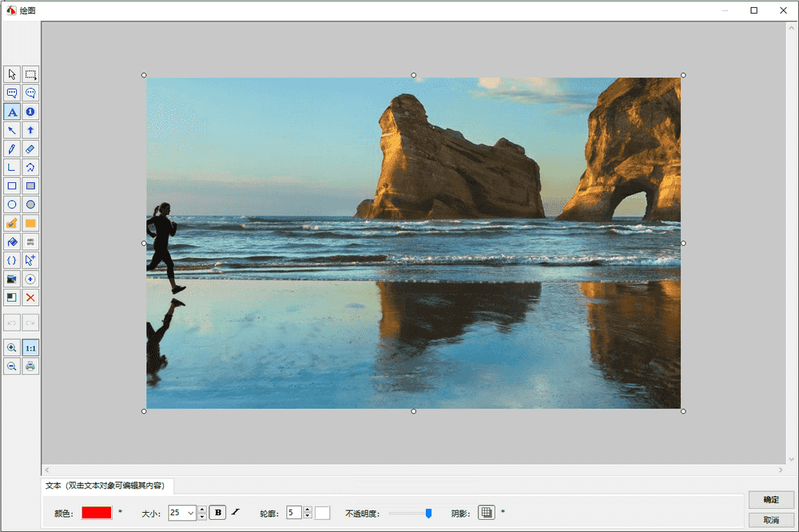Close the 绘图 window
Viewport: 799px width, 532px height.
(783, 10)
